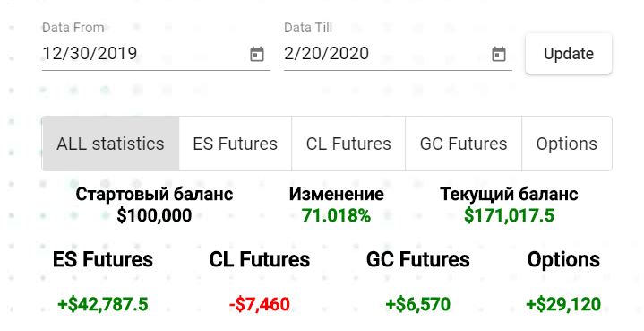Click the 71.018% change value
Viewport: 644px width, 331px height.
[337, 215]
